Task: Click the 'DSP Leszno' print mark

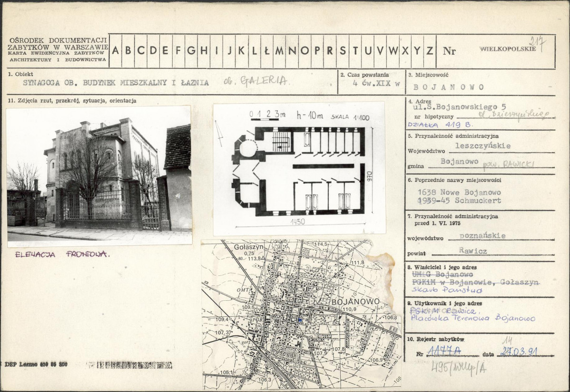Action: pos(36,364)
